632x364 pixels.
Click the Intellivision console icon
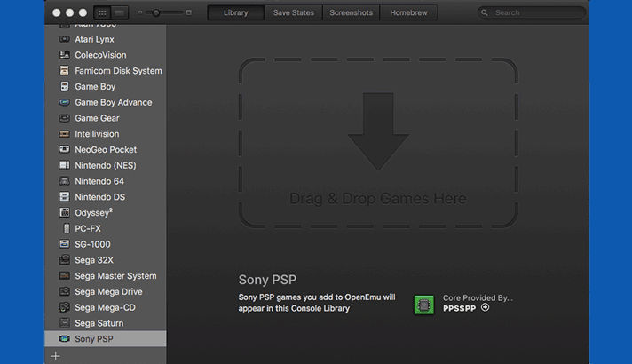coord(64,134)
